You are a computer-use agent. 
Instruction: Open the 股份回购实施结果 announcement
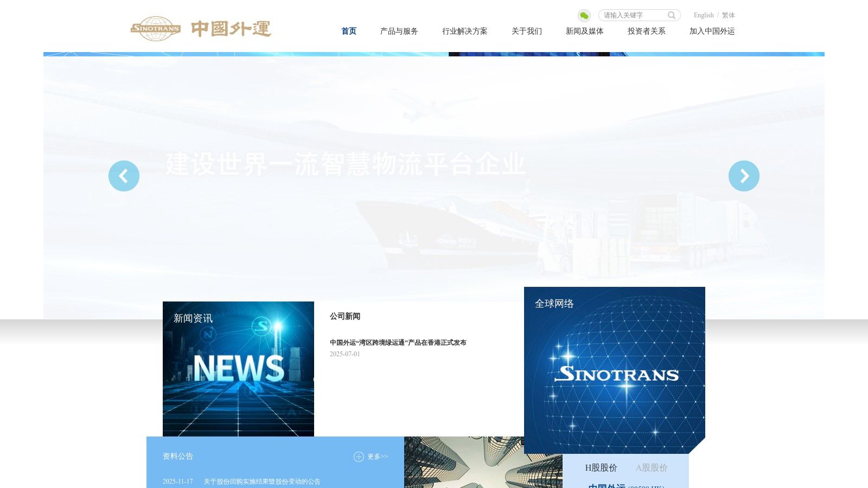(x=261, y=481)
